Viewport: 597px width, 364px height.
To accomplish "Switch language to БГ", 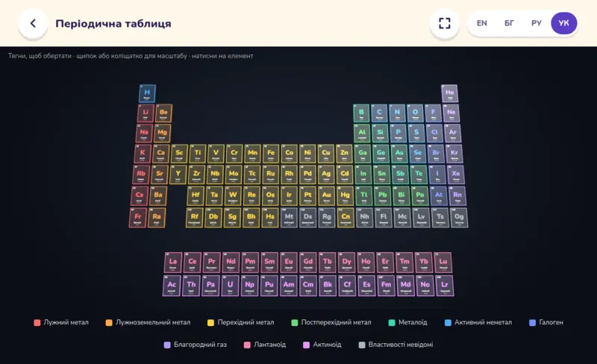I will 509,23.
